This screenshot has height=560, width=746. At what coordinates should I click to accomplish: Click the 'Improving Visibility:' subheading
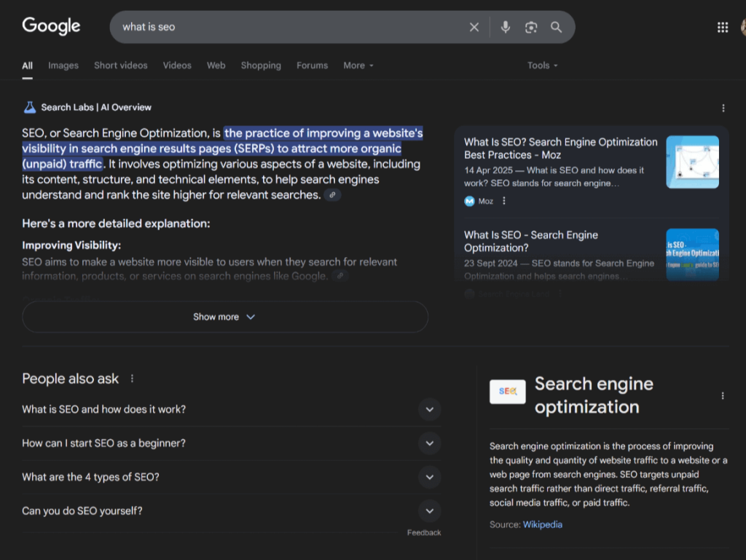(x=71, y=245)
